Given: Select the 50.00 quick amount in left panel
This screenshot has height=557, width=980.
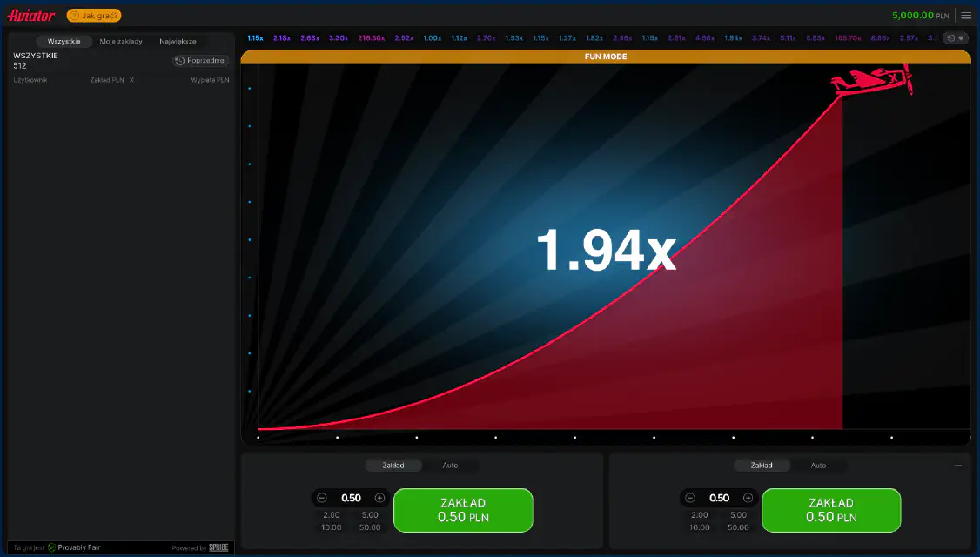Looking at the screenshot, I should [369, 527].
